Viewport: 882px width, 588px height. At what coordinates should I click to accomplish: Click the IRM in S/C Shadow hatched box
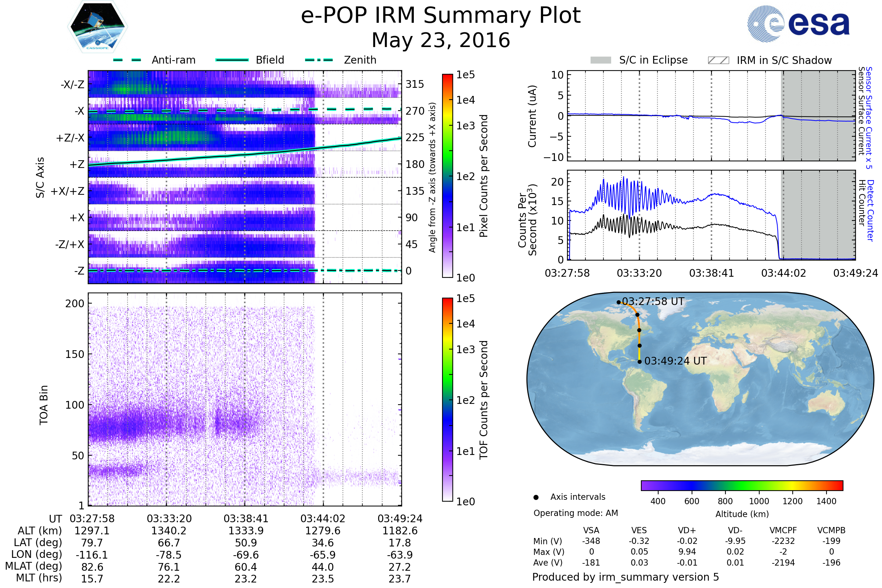click(x=718, y=60)
